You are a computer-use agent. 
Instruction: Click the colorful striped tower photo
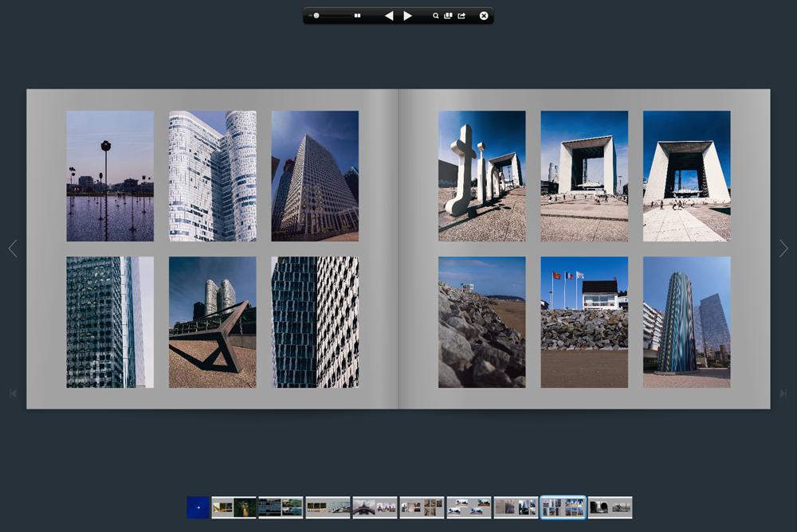tap(686, 322)
